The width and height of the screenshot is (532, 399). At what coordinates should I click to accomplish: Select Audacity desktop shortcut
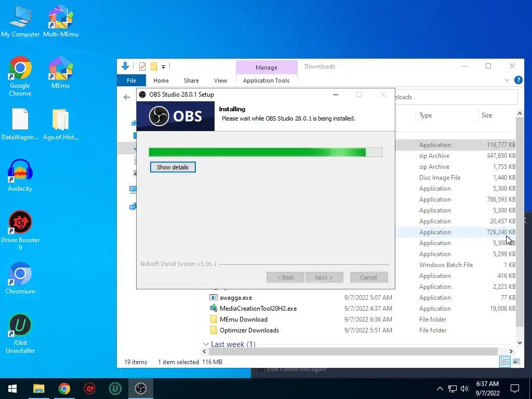coord(20,176)
